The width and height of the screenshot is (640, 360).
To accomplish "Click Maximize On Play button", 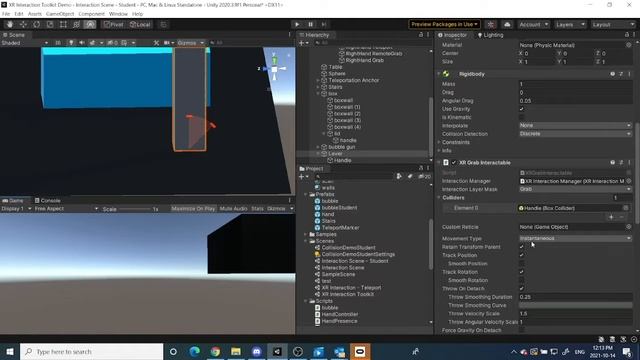I will 193,209.
